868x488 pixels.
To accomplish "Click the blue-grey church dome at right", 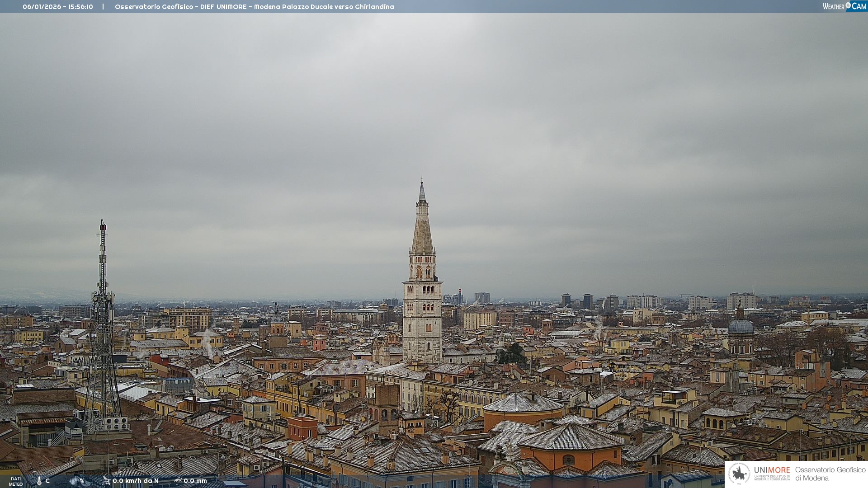I will point(741,326).
